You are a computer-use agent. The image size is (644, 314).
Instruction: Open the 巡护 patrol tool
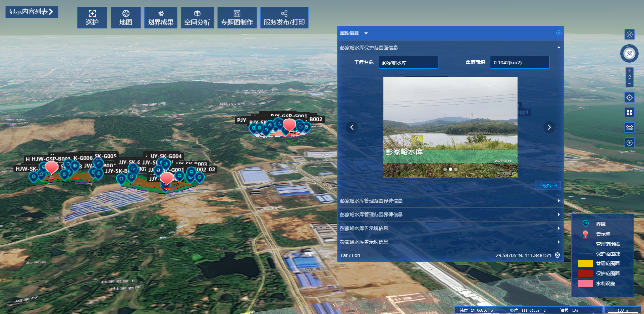tap(92, 18)
